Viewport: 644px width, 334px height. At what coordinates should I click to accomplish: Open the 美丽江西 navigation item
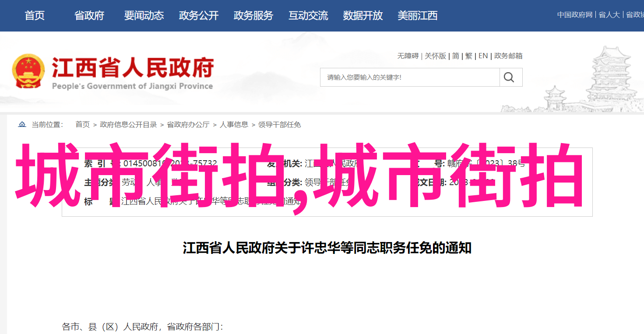pyautogui.click(x=418, y=16)
